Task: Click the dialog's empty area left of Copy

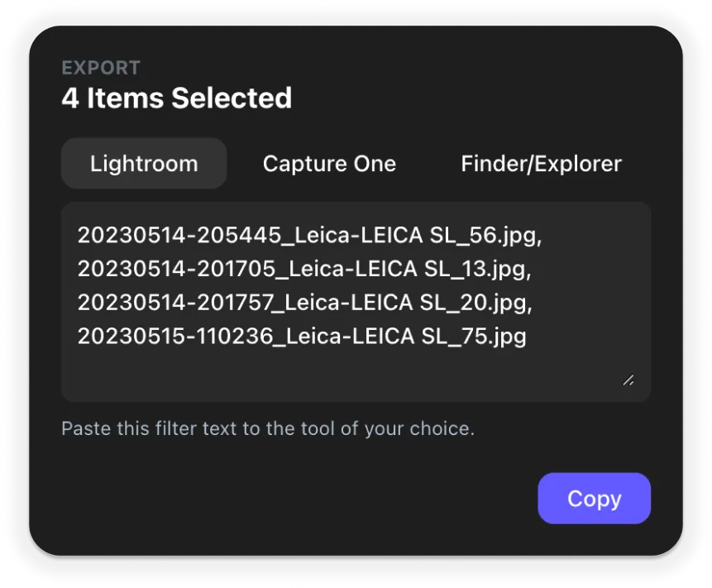Action: (x=289, y=499)
